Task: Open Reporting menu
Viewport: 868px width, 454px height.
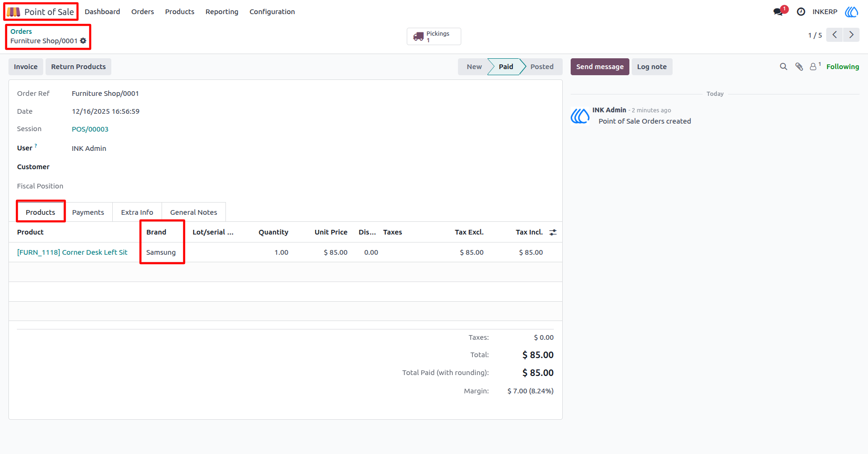Action: pos(222,12)
